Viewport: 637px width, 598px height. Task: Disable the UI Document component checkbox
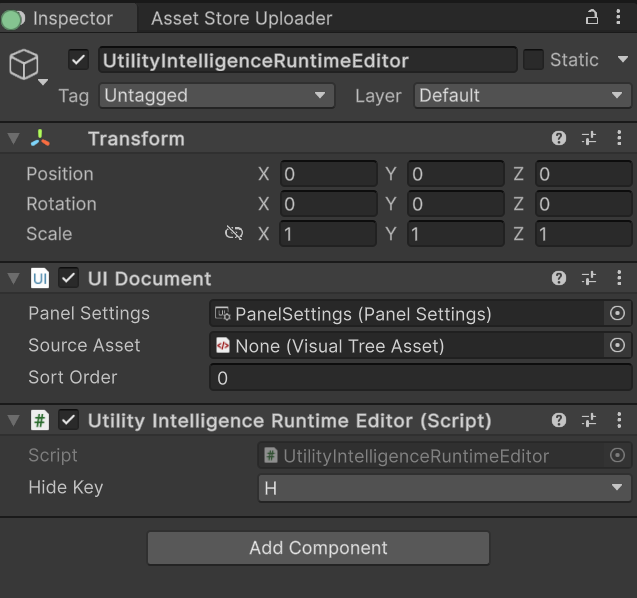tap(68, 278)
